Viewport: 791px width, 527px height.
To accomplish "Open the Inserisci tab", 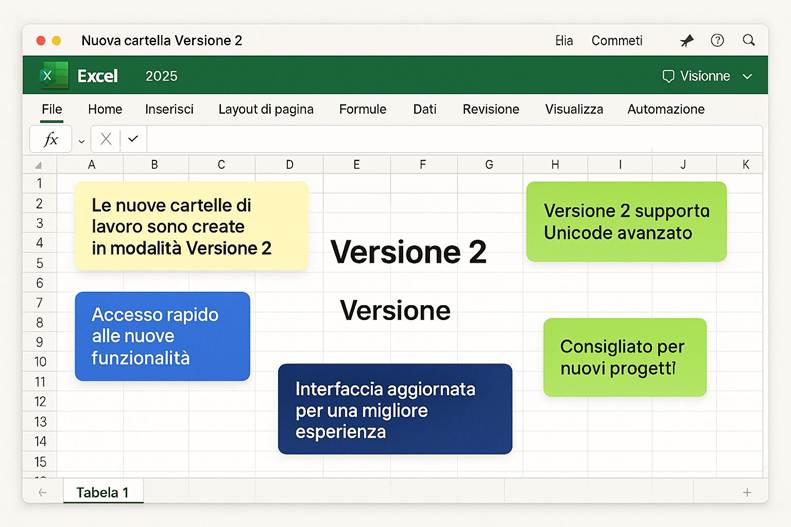I will [x=169, y=109].
